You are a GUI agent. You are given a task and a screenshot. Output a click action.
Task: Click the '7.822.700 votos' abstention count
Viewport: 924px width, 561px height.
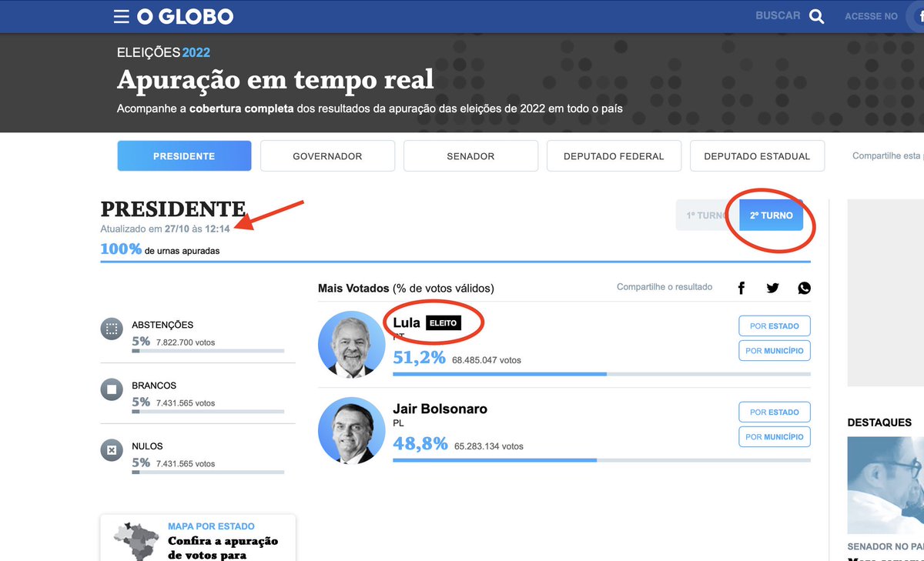[186, 342]
